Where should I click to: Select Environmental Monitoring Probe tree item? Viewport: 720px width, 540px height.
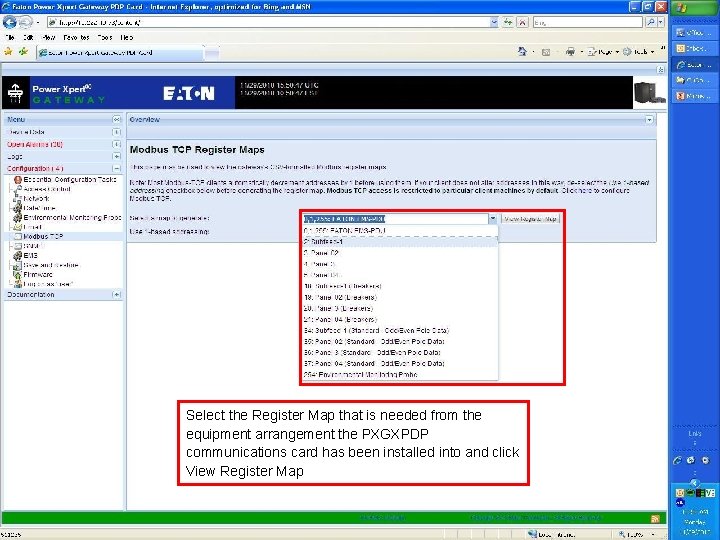click(x=72, y=217)
